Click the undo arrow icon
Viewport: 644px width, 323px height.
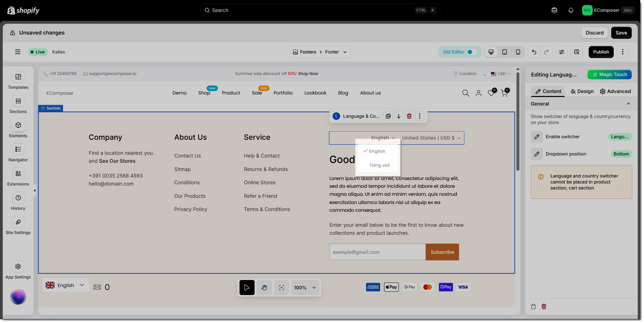point(534,52)
